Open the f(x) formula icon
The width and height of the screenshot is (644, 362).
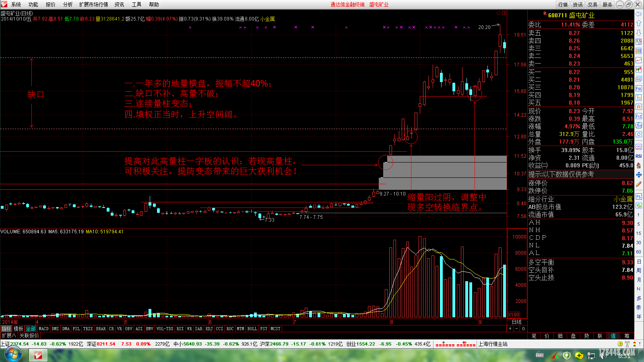[639, 125]
